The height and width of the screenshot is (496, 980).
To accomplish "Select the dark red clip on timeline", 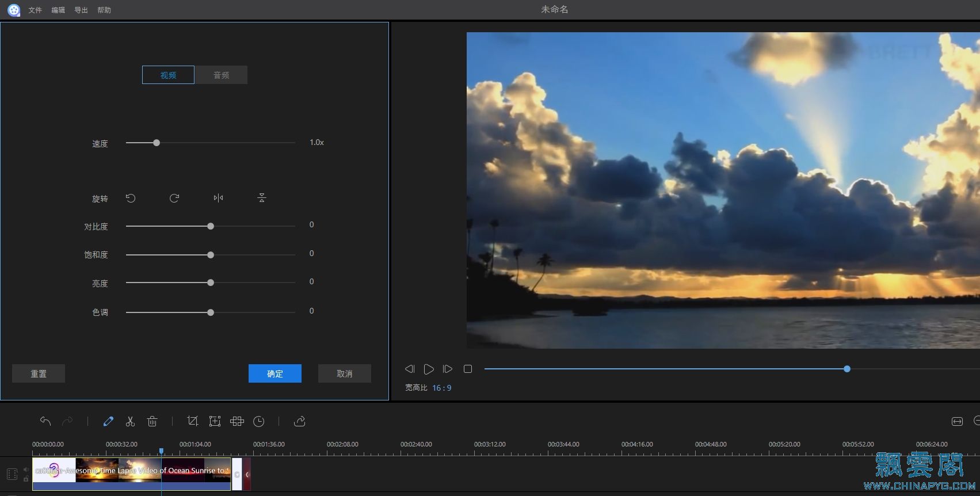I will click(247, 474).
